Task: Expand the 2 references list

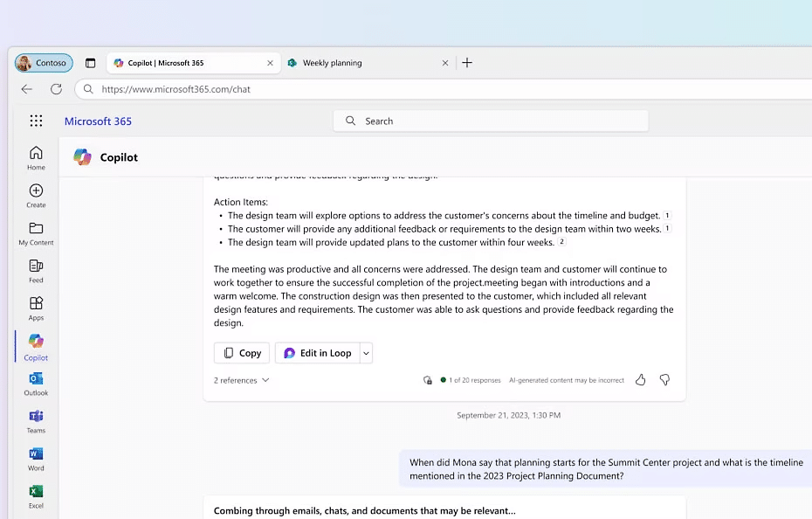Action: coord(242,380)
